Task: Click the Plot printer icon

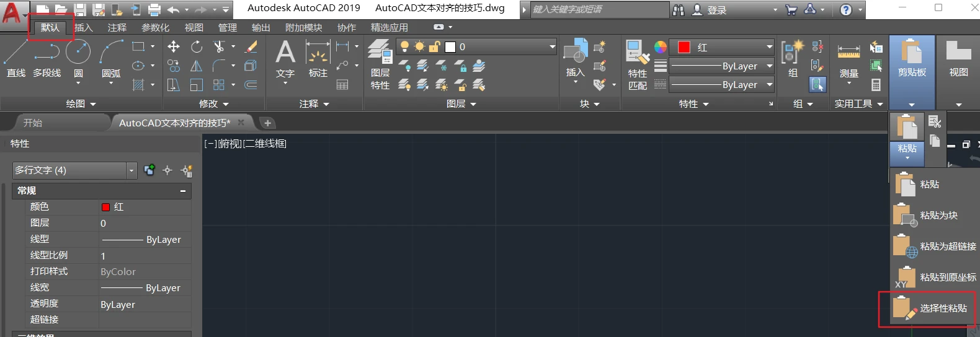Action: 154,10
